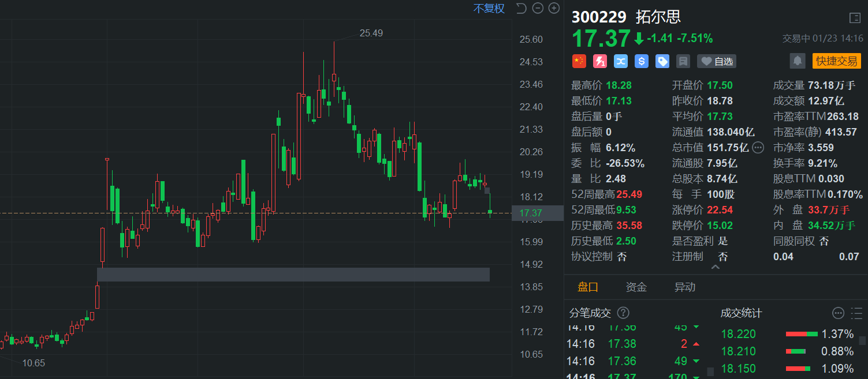Click the blue price tag icon
The image size is (868, 379).
pyautogui.click(x=662, y=61)
